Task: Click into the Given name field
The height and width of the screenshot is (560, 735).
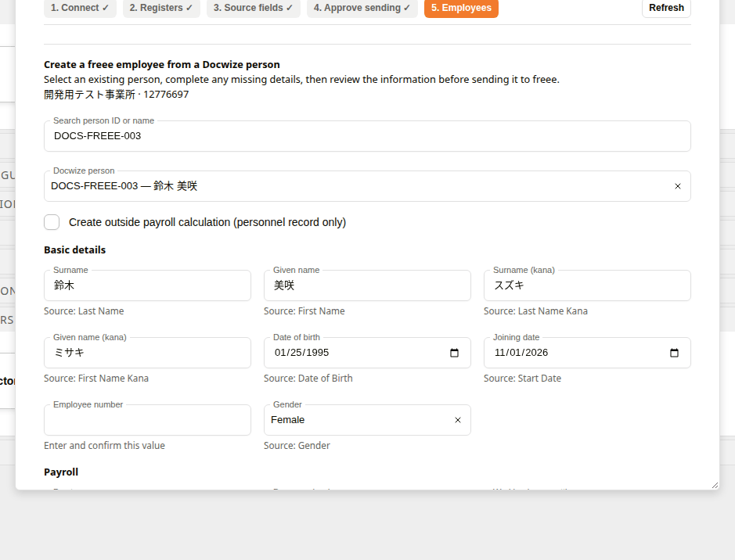Action: 367,285
